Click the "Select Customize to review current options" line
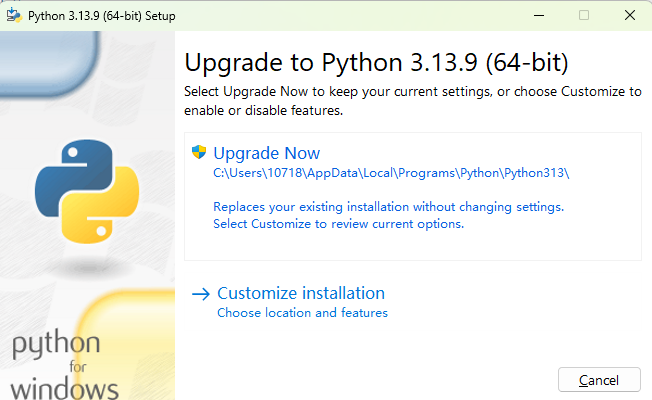Image resolution: width=652 pixels, height=400 pixels. tap(338, 224)
